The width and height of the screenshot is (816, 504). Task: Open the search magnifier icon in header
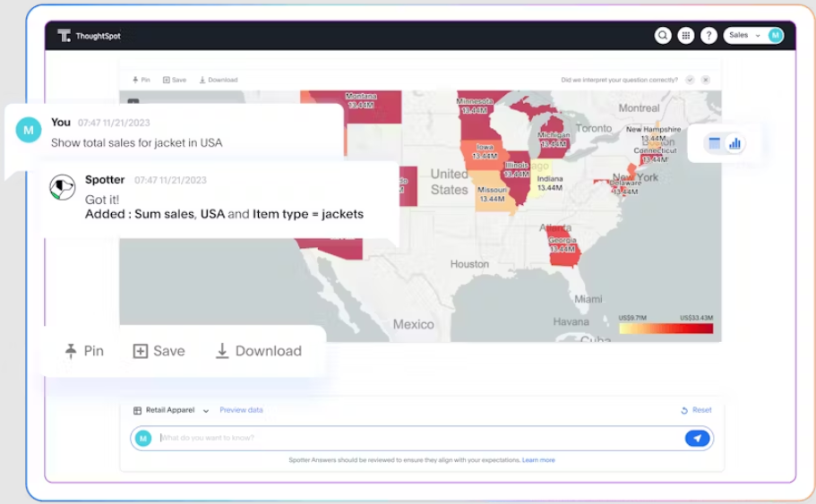[663, 36]
